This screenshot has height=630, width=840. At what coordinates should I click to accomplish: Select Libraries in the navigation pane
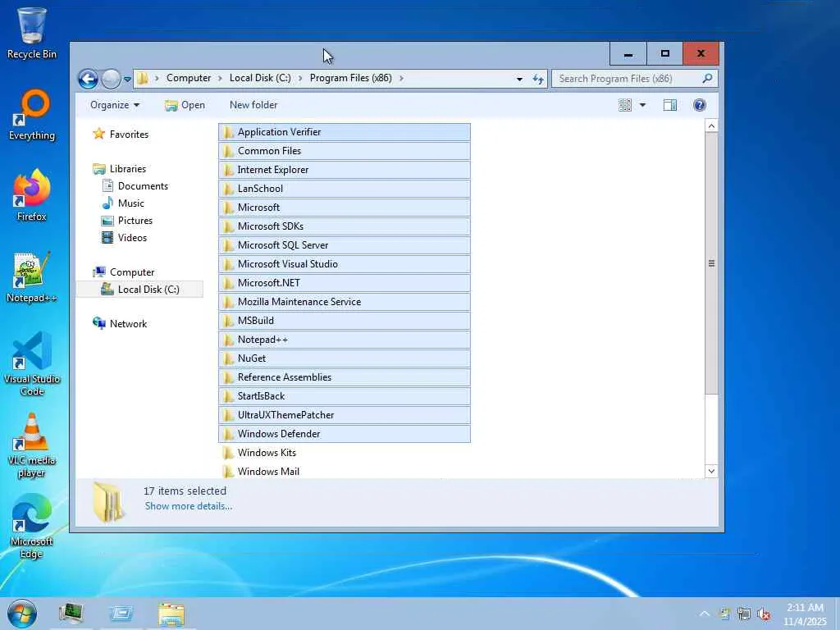[120, 169]
